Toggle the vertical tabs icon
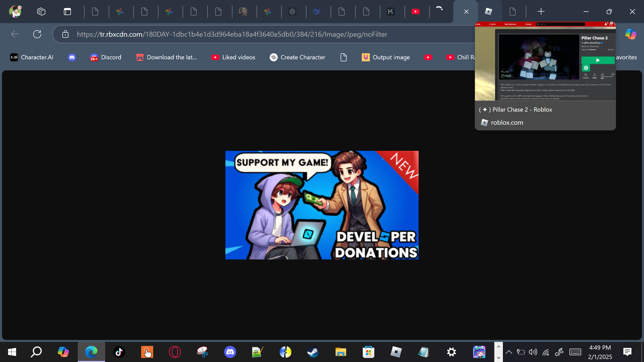The width and height of the screenshot is (644, 362). click(x=67, y=12)
